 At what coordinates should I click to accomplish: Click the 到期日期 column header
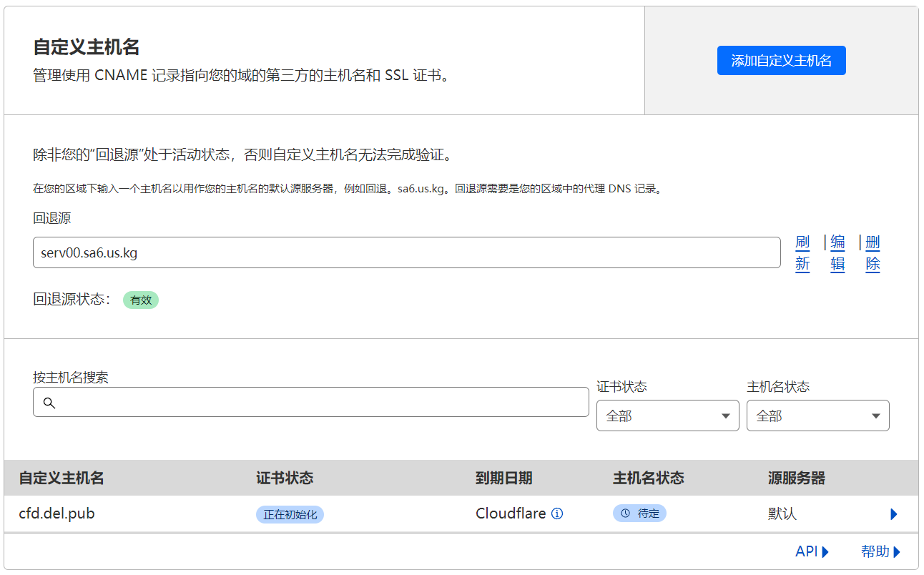click(x=504, y=478)
